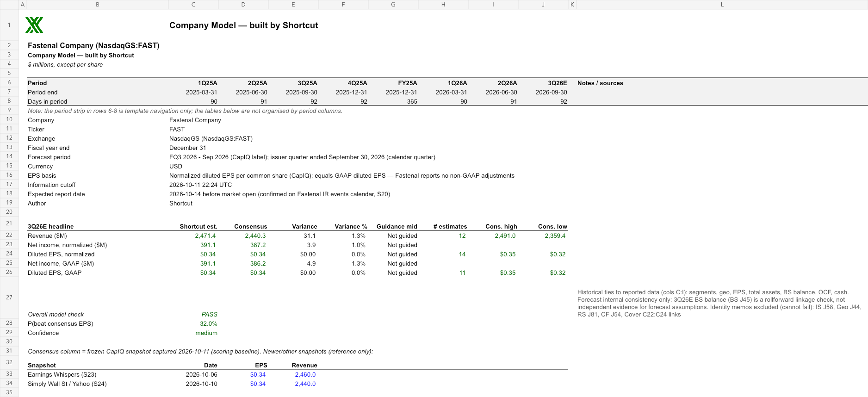Click the '3Q26E headline' table heading
The height and width of the screenshot is (397, 868).
pos(51,227)
